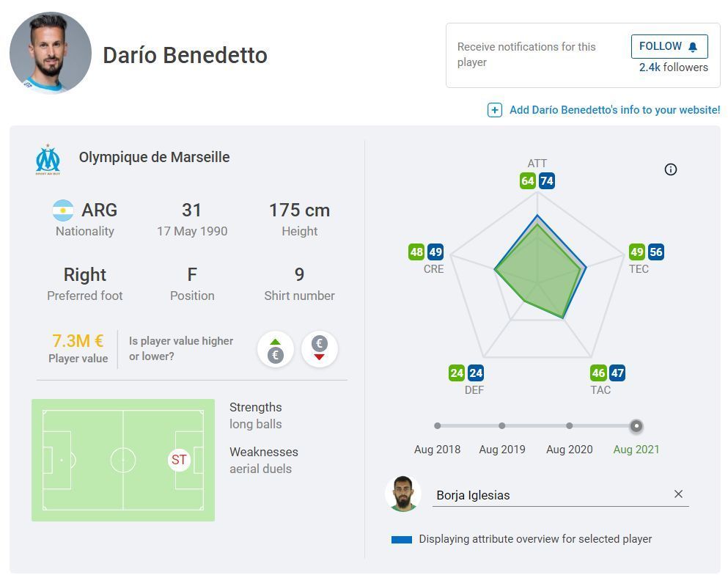Click the ST position marker on pitch
728x575 pixels.
pos(179,461)
